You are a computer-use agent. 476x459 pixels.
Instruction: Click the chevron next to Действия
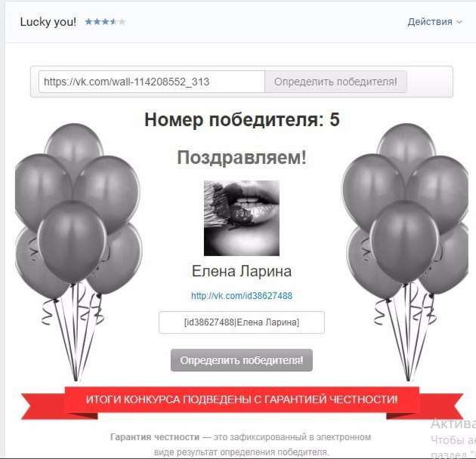459,22
